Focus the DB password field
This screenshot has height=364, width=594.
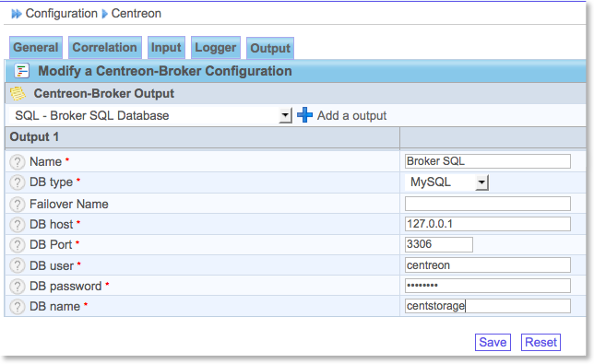[488, 286]
